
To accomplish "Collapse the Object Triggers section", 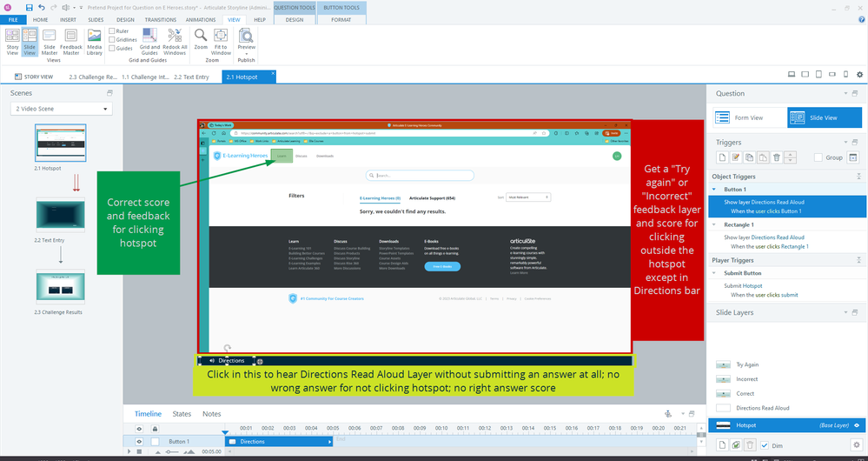I will (858, 177).
